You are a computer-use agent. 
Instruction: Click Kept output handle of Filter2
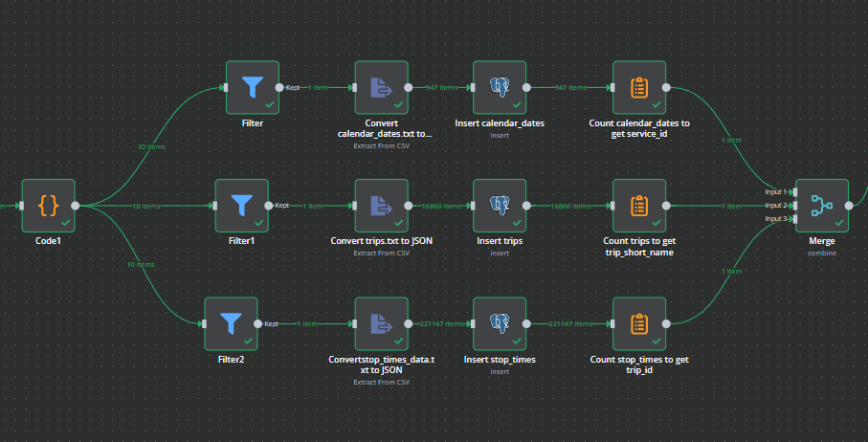258,323
